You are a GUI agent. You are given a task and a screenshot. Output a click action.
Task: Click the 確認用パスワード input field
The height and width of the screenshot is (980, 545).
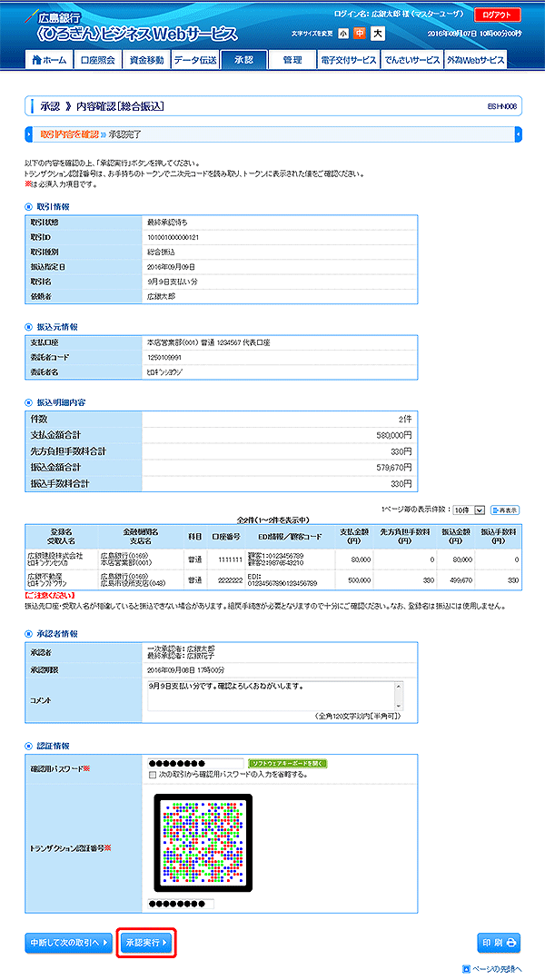(195, 764)
